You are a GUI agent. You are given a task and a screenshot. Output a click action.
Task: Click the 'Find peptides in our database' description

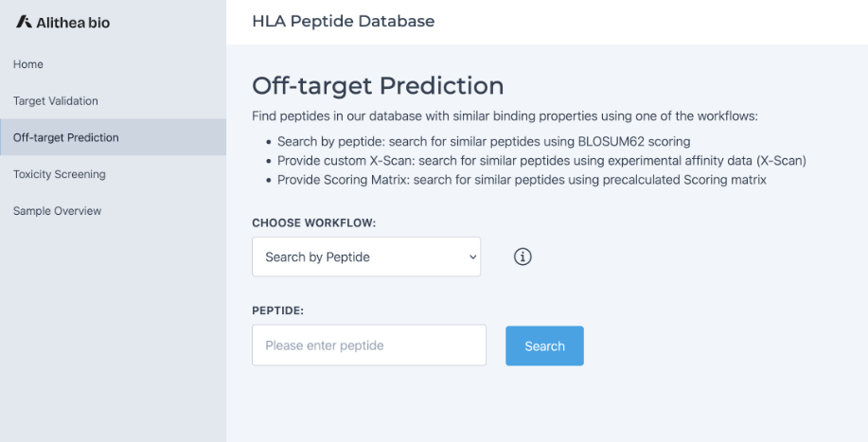pos(505,116)
